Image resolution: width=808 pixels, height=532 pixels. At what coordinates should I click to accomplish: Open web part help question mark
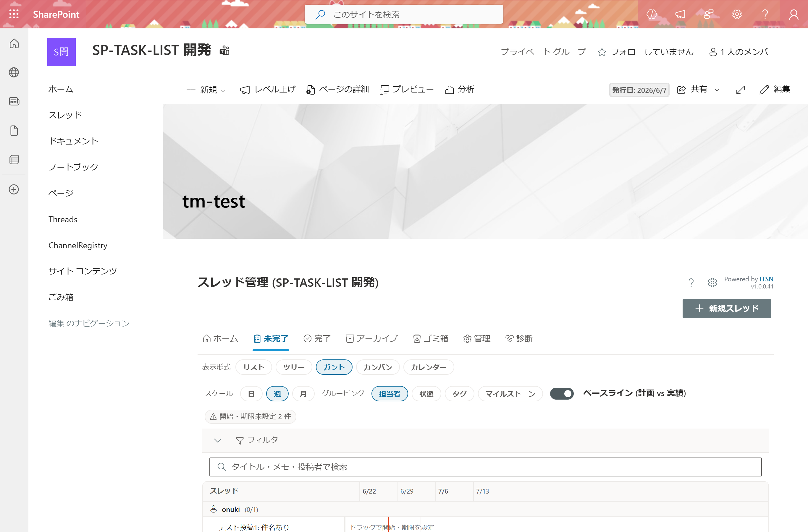[691, 282]
